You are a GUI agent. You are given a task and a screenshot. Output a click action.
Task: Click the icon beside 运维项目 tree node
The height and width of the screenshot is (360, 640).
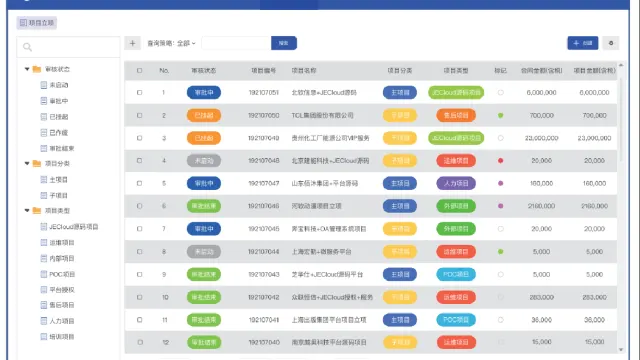point(44,242)
